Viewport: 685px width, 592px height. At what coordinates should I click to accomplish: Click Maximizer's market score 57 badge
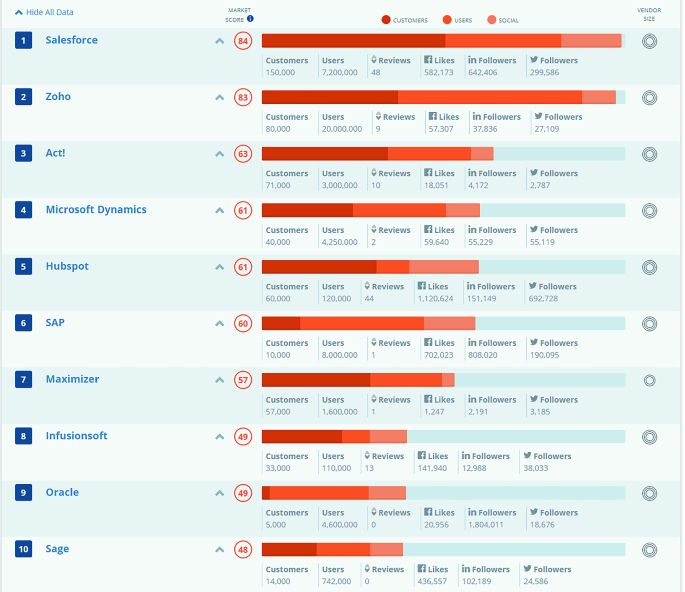[x=243, y=380]
